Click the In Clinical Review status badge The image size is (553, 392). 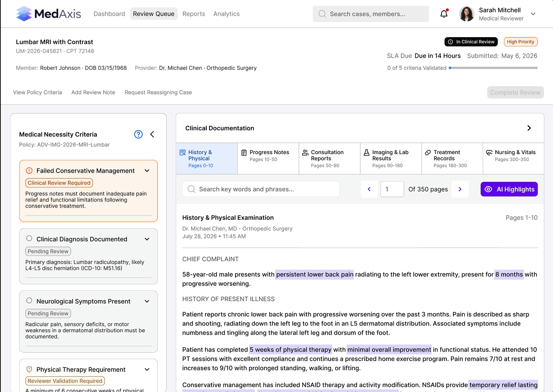click(x=471, y=41)
